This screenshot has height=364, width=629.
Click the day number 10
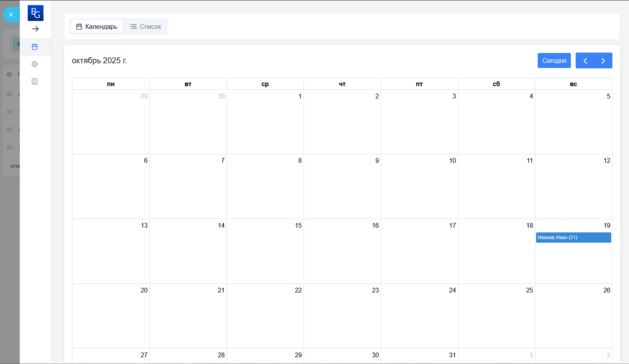(452, 161)
